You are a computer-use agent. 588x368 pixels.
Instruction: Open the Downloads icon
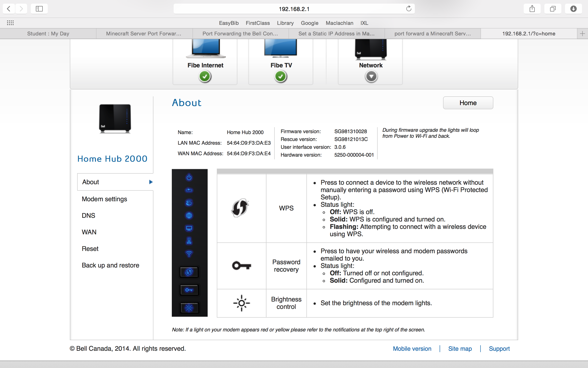574,9
